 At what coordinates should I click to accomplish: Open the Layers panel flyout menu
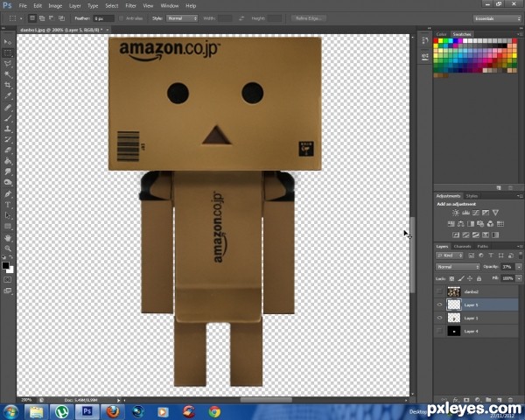[x=519, y=246]
